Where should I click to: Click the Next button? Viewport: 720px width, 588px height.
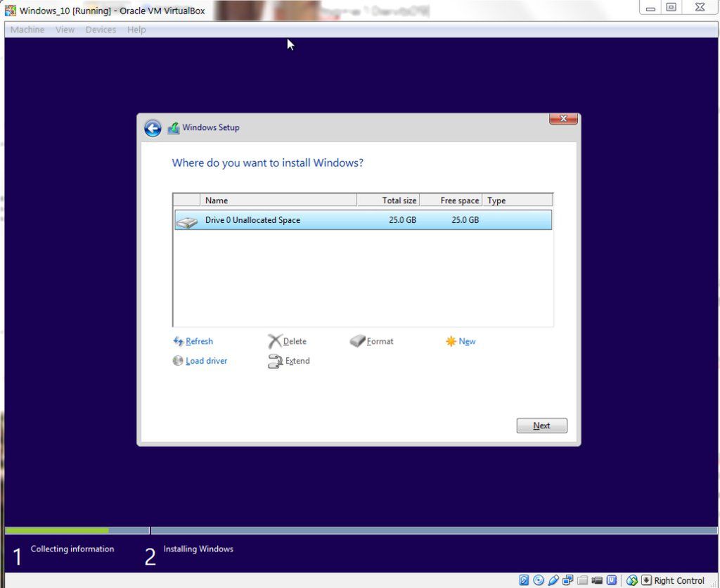click(542, 426)
